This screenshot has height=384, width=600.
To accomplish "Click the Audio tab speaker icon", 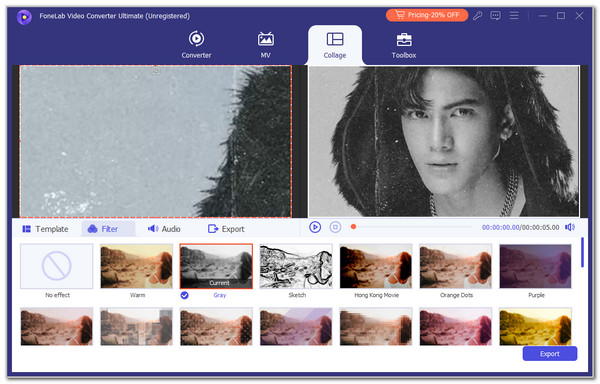I will (153, 228).
